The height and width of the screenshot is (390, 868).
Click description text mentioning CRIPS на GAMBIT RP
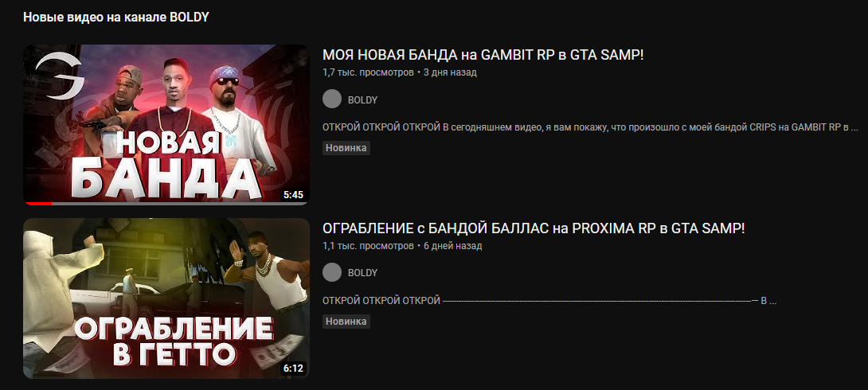click(x=590, y=127)
